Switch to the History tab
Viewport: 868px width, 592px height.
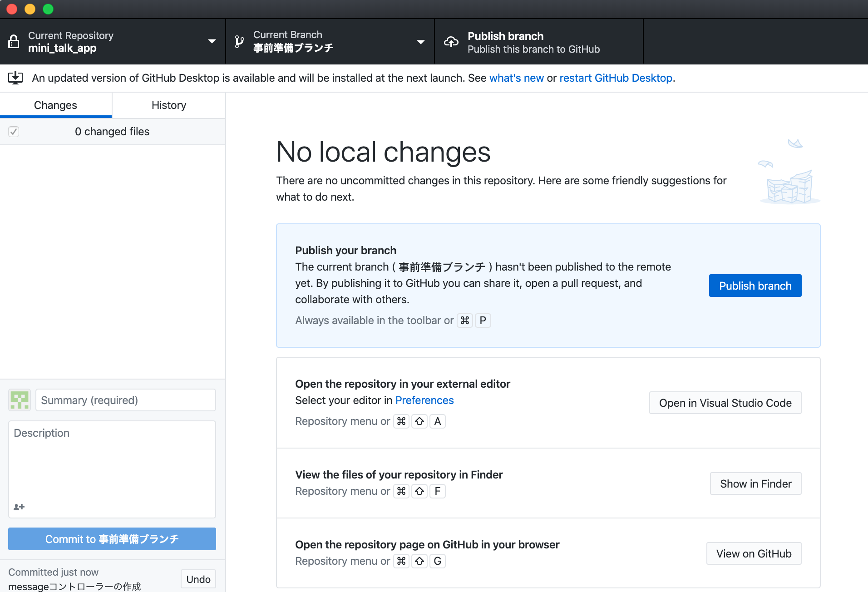point(169,105)
